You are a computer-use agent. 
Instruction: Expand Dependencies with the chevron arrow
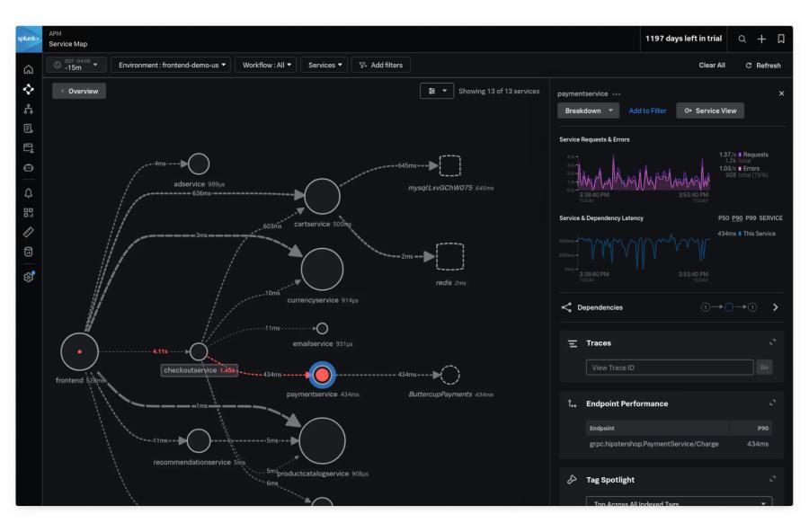pos(775,307)
